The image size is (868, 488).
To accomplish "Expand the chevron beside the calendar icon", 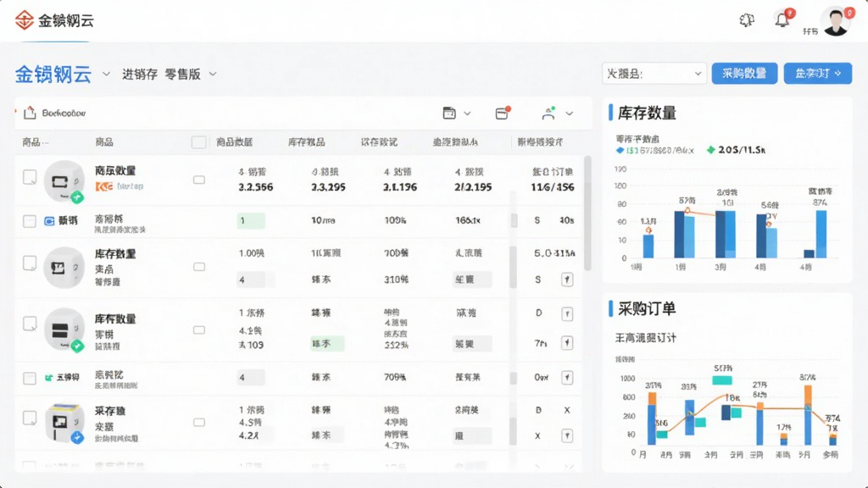I will [467, 114].
